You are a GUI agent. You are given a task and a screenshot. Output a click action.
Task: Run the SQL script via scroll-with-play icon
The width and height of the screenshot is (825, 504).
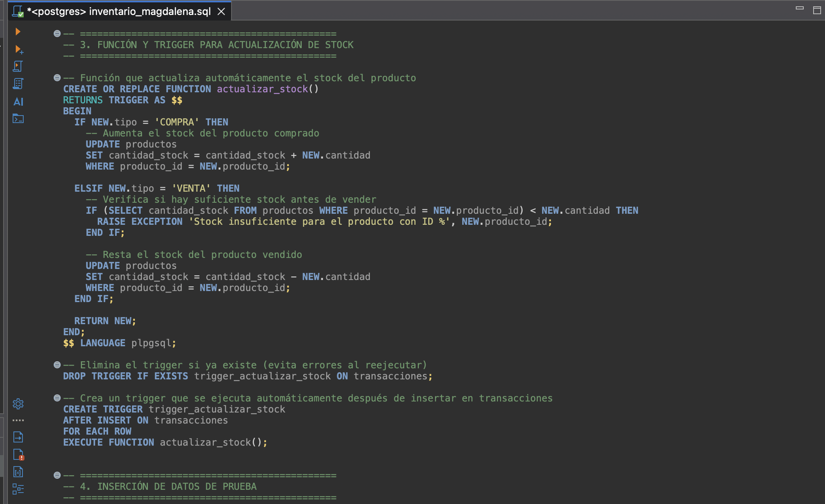[18, 66]
